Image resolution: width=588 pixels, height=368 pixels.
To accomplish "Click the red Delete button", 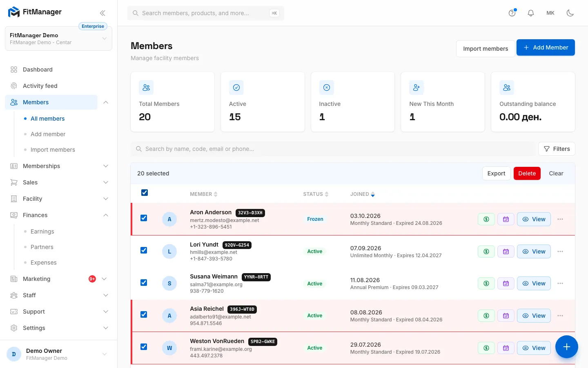I will tap(527, 173).
